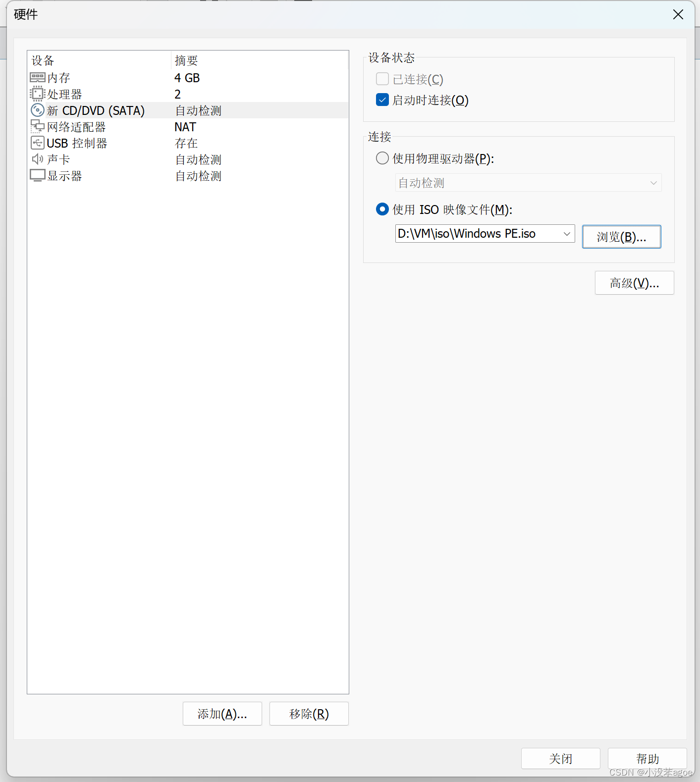This screenshot has height=782, width=700.
Task: Click the 帮助 help button
Action: [x=647, y=759]
